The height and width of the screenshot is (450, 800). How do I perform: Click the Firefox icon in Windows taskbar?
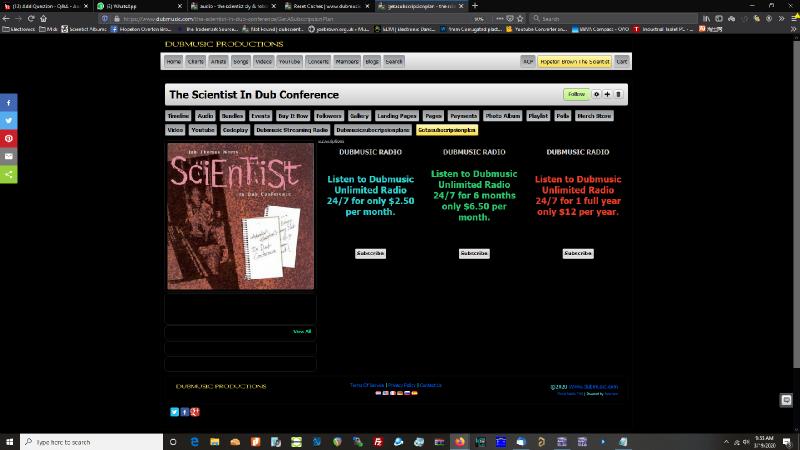coord(460,441)
